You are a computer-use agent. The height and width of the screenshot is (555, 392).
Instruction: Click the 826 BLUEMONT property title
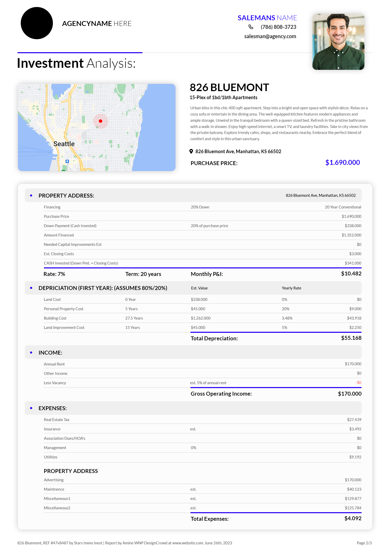click(229, 87)
